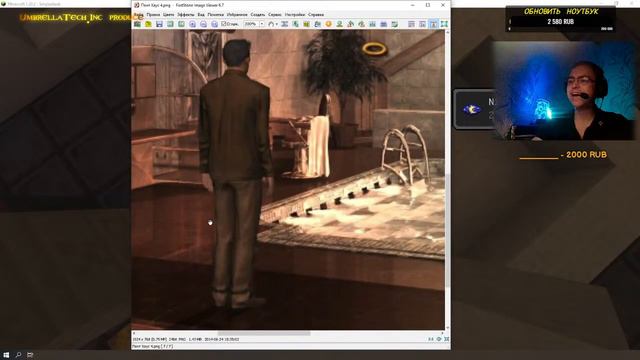Click the taskbar search icon
The height and width of the screenshot is (360, 640).
[x=18, y=355]
